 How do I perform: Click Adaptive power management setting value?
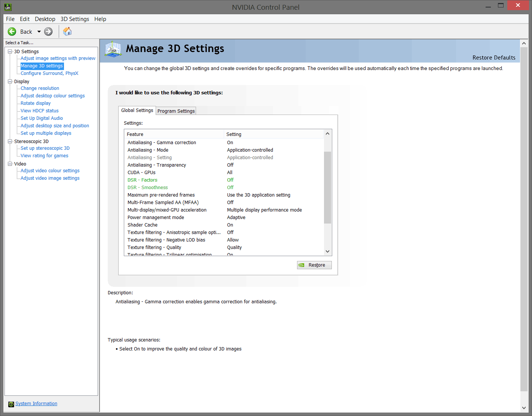pyautogui.click(x=236, y=218)
